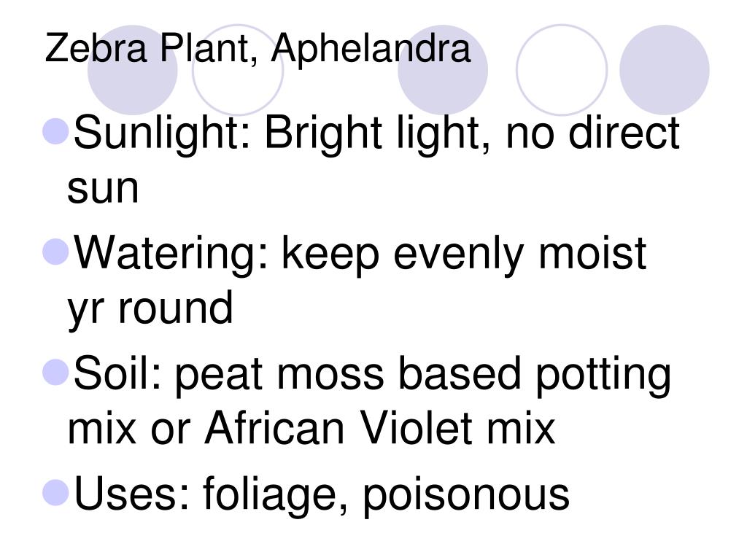
Task: Click the word 'Soil:' in third bullet
Action: click(117, 373)
